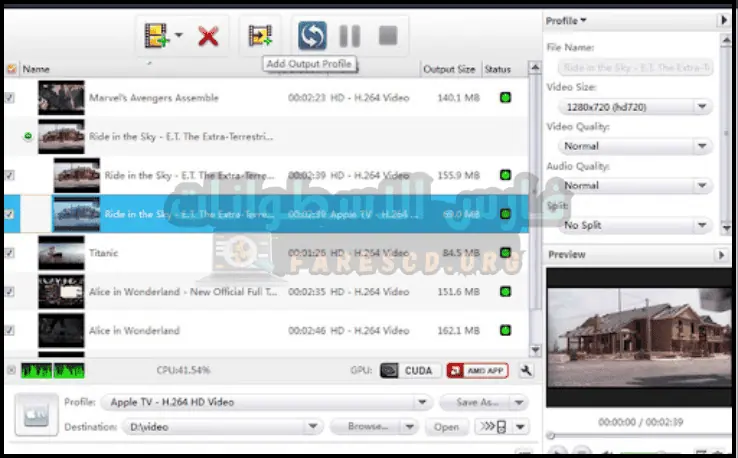This screenshot has height=458, width=738.
Task: Open the Video Size dropdown
Action: tap(629, 106)
